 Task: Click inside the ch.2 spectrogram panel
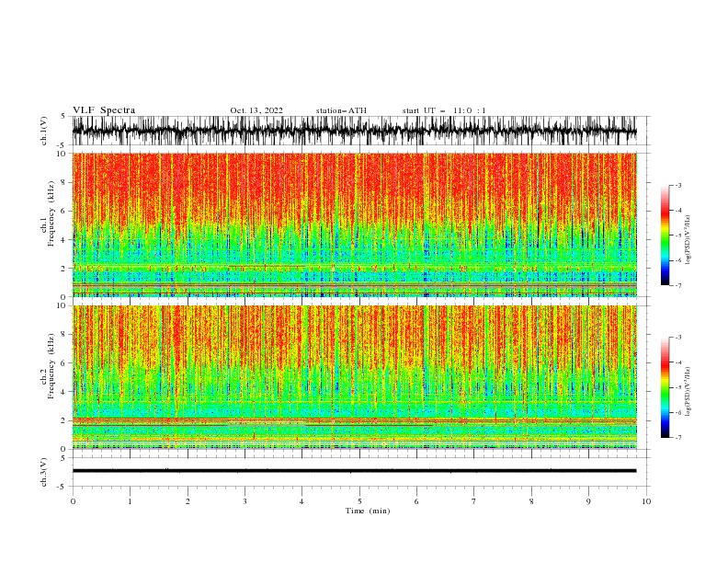pos(354,377)
